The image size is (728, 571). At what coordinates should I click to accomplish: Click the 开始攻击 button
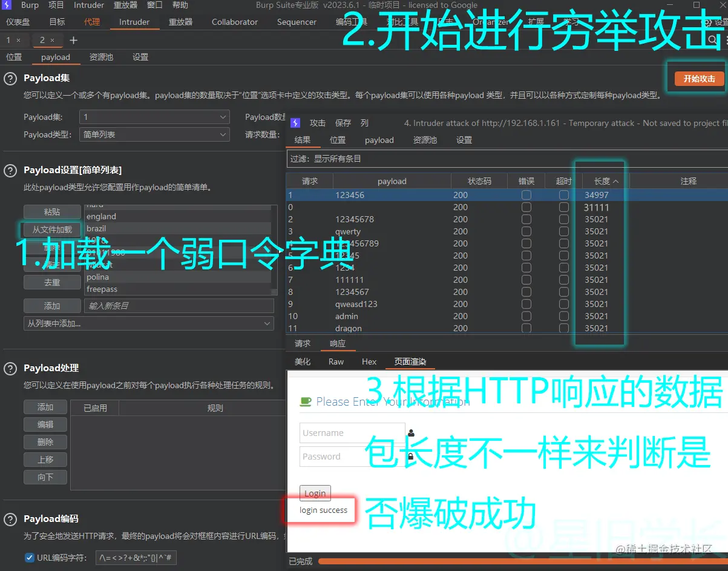tap(700, 79)
